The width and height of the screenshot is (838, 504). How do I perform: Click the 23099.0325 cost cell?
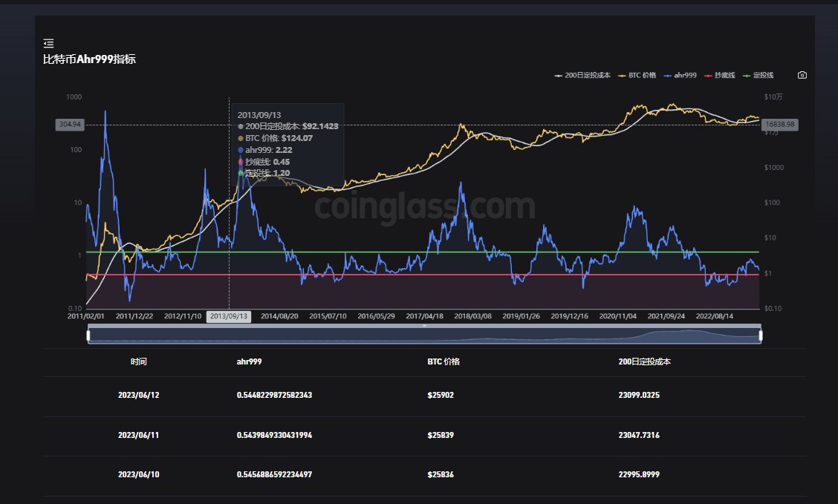click(x=639, y=396)
